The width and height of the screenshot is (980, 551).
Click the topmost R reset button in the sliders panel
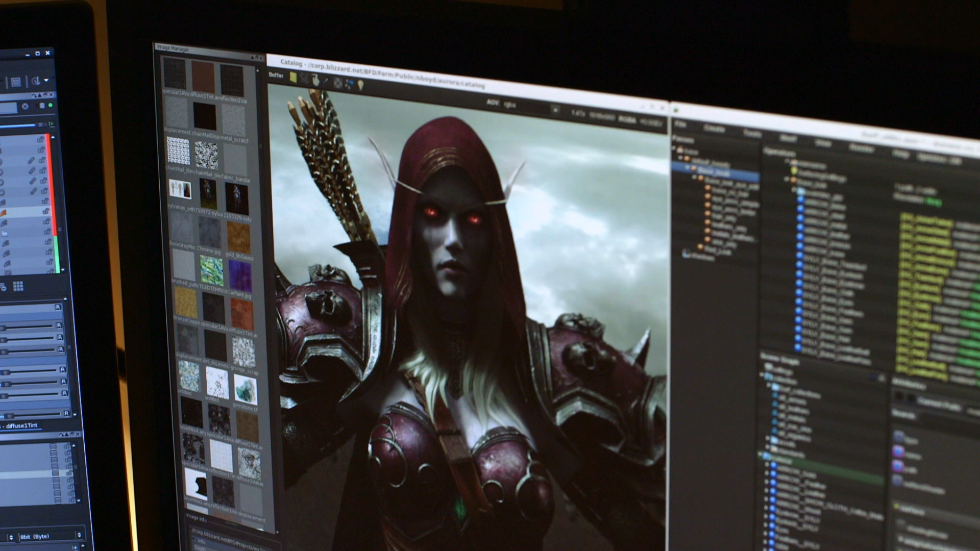pyautogui.click(x=58, y=307)
